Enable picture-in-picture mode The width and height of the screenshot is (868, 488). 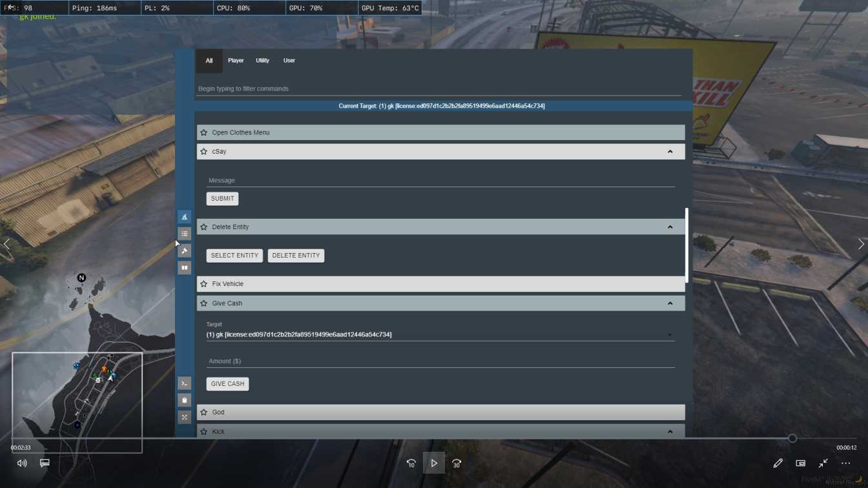coord(800,463)
